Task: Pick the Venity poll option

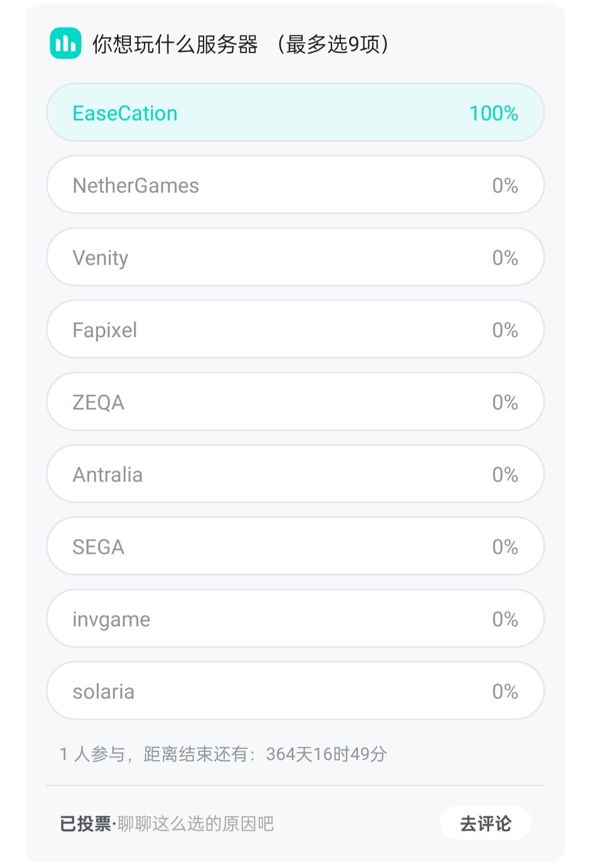Action: (296, 257)
